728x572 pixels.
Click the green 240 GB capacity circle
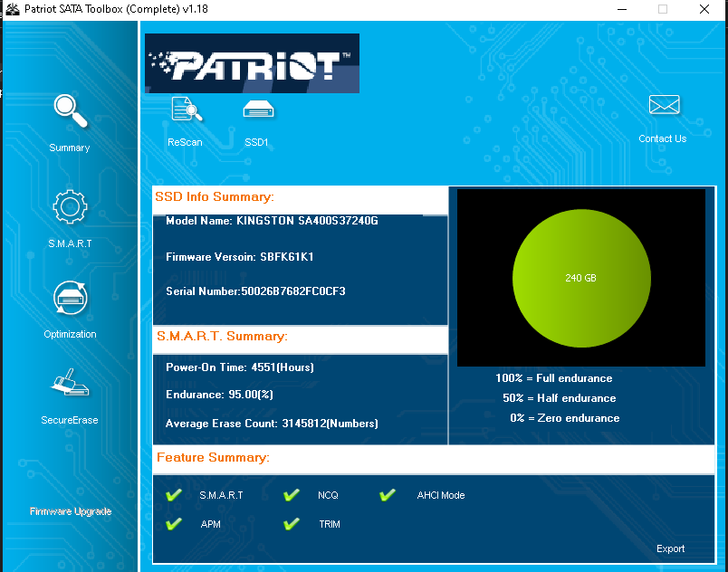tap(581, 278)
